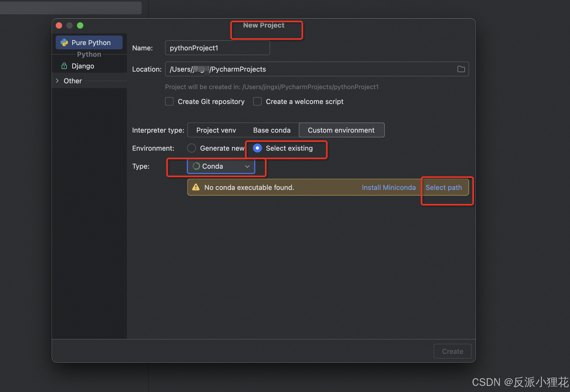Switch to Project venv interpreter type
The height and width of the screenshot is (392, 570).
coord(216,130)
